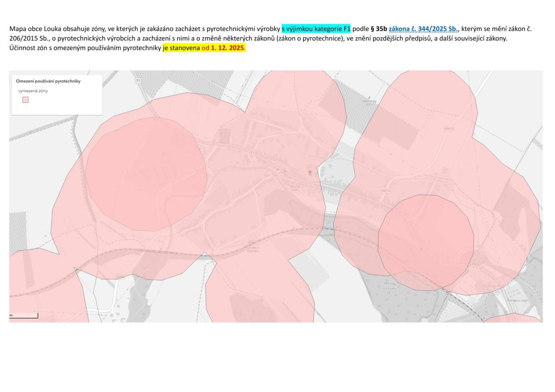The height and width of the screenshot is (392, 555).
Task: Click the PR Háj u Louky label
Action: pos(390,286)
